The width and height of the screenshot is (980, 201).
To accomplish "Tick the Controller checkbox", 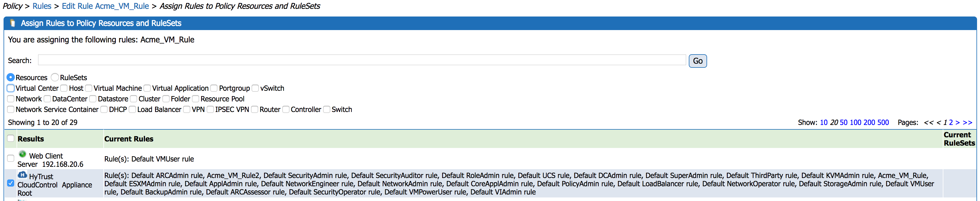I will [x=286, y=109].
